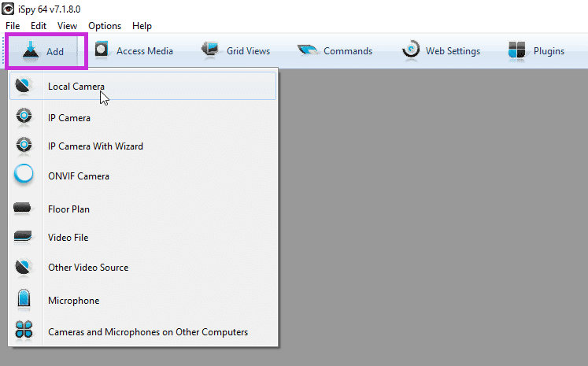Screen dimensions: 588x366
Task: Open the Options menu
Action: click(x=105, y=26)
